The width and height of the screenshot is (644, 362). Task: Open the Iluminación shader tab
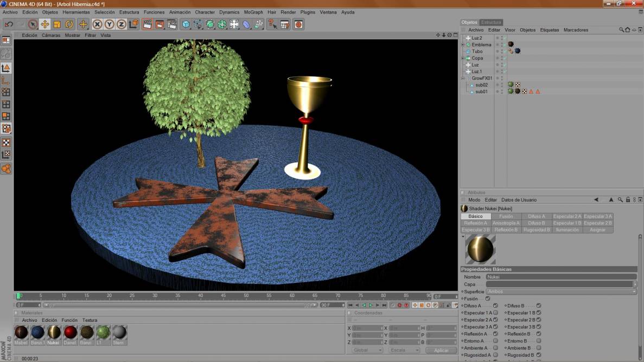[567, 230]
